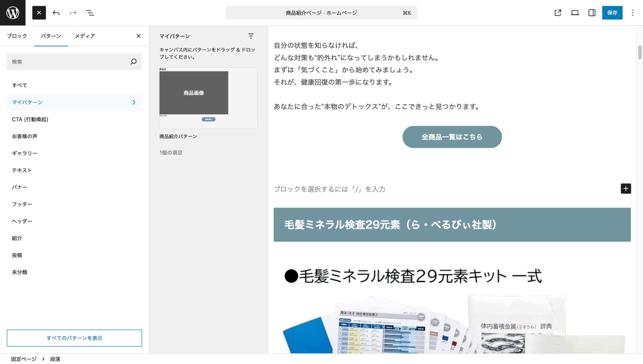643x364 pixels.
Task: Open the マイパターン filter icon
Action: pos(251,36)
